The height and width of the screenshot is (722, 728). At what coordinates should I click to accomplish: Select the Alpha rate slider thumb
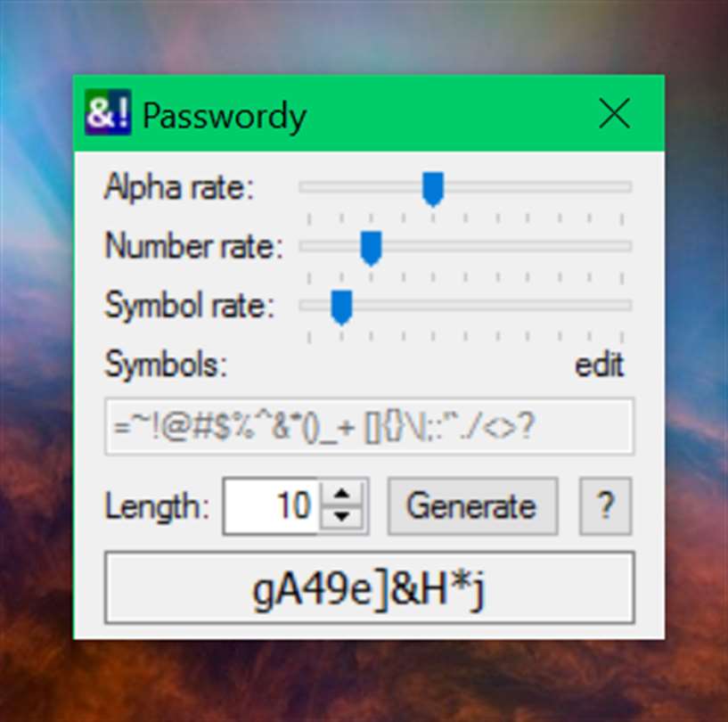click(433, 189)
